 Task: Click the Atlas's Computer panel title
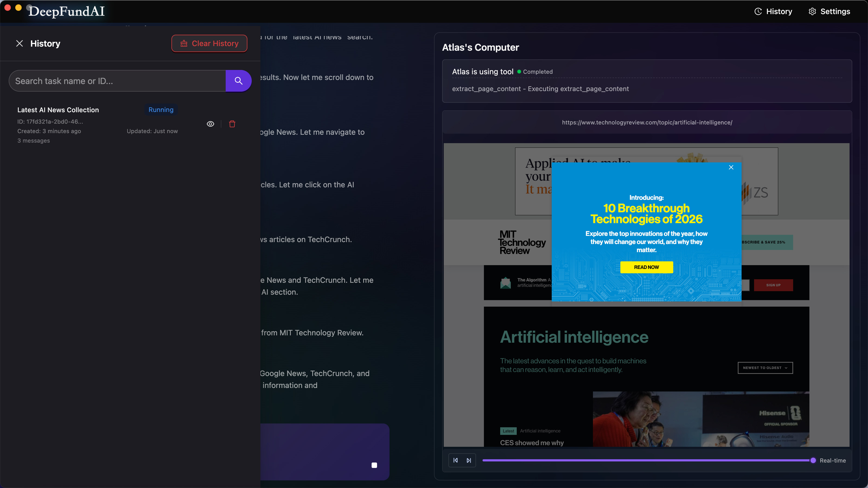pyautogui.click(x=480, y=47)
